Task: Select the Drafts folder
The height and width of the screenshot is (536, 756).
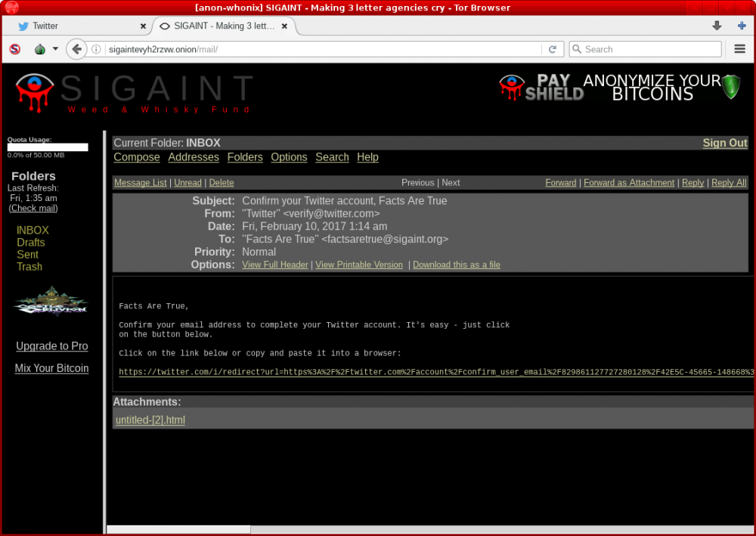Action: pyautogui.click(x=31, y=243)
